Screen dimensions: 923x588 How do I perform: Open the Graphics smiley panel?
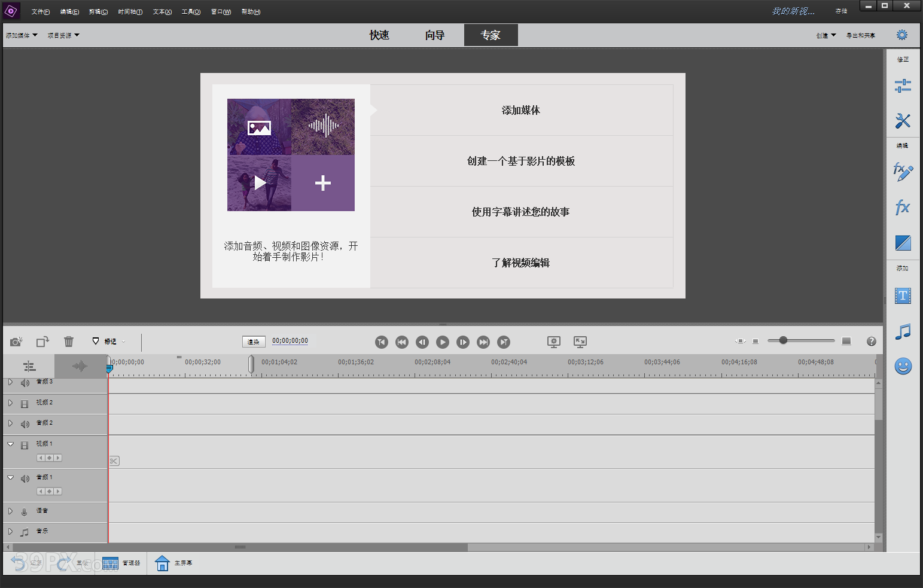[903, 366]
